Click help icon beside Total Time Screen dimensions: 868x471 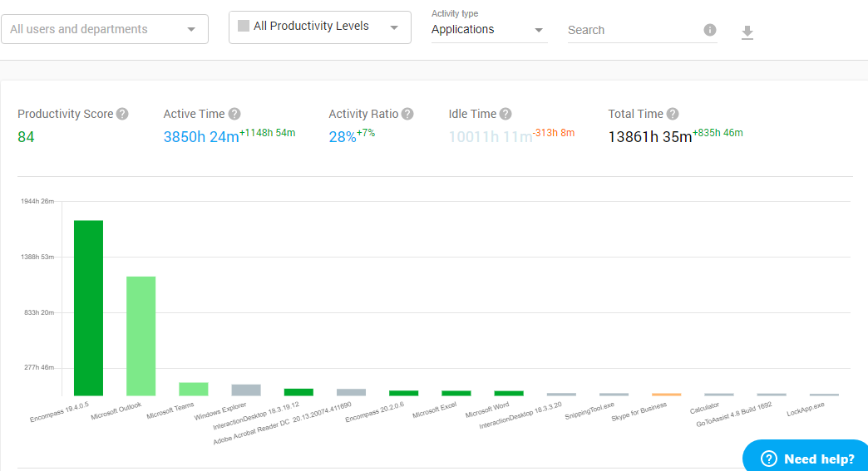[x=673, y=114]
